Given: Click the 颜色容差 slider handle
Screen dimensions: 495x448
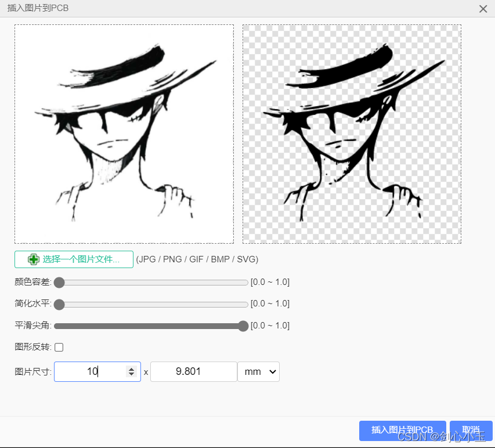Looking at the screenshot, I should [59, 283].
